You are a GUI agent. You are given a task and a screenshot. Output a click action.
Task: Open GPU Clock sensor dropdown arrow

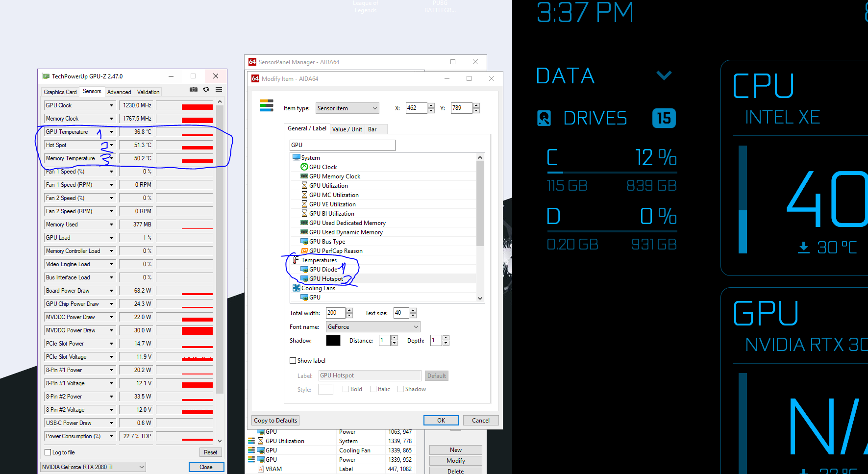111,105
